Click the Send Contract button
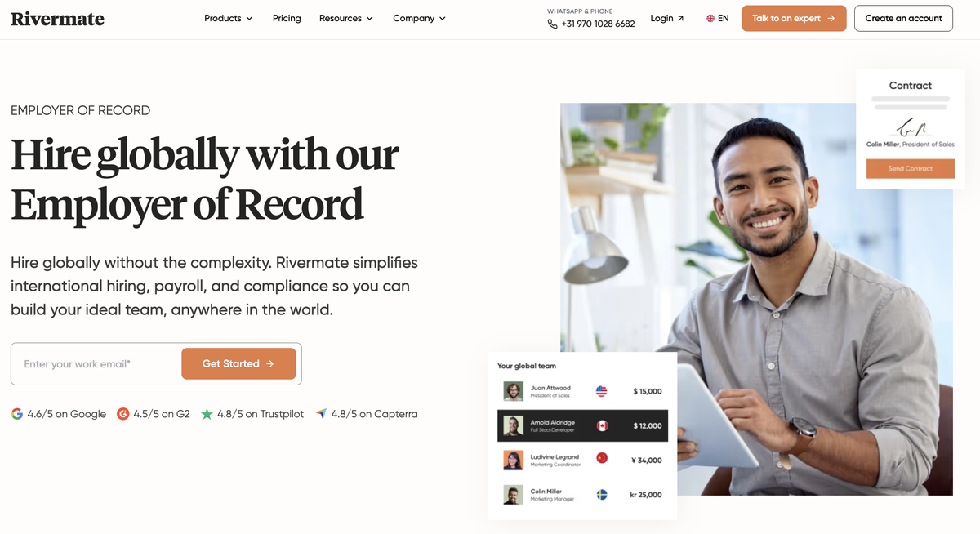 (911, 168)
